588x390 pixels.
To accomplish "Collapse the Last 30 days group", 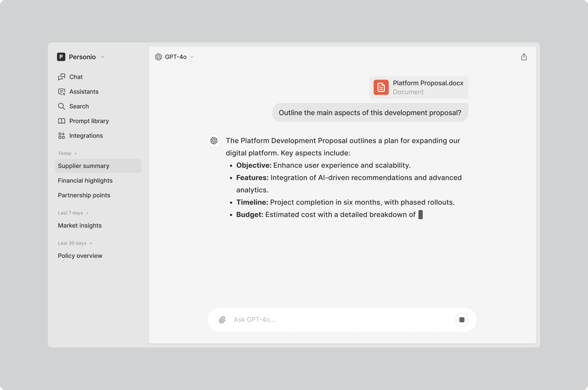I will click(x=91, y=244).
